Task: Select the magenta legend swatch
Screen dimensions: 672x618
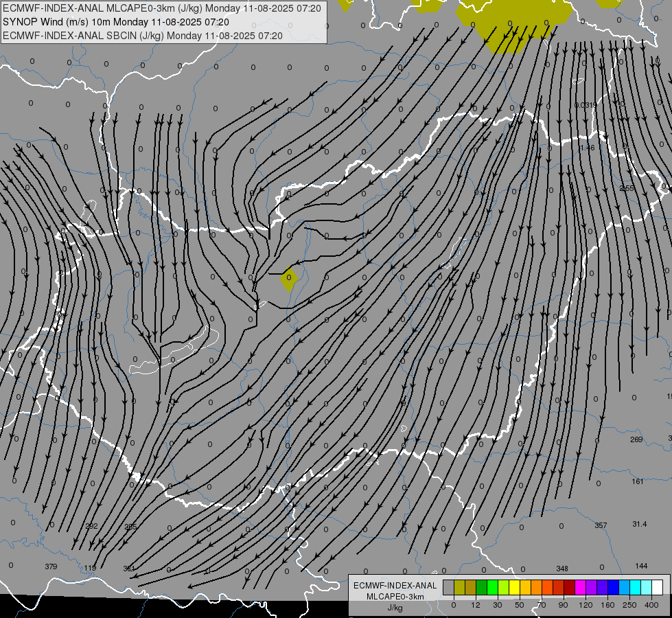Action: (x=580, y=587)
